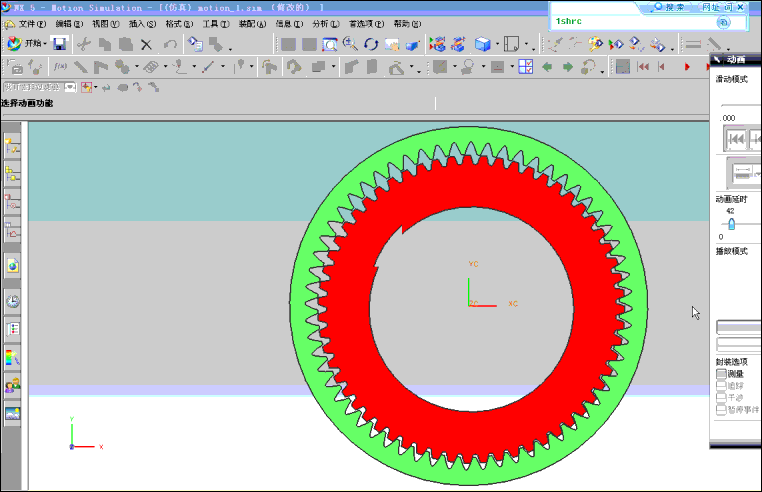Image resolution: width=762 pixels, height=492 pixels.
Task: Click the rainbow color palette sidebar icon
Action: (x=13, y=357)
